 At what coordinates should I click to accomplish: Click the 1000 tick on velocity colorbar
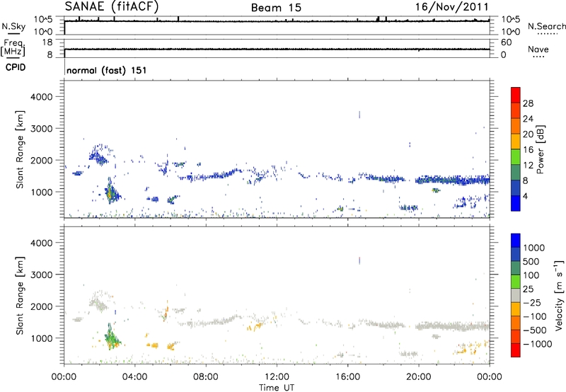[x=534, y=248]
